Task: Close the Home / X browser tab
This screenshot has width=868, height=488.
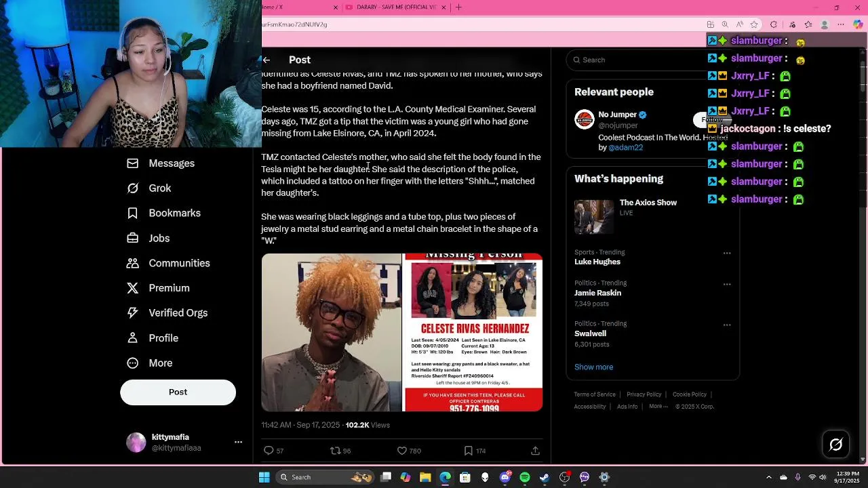Action: coord(335,7)
